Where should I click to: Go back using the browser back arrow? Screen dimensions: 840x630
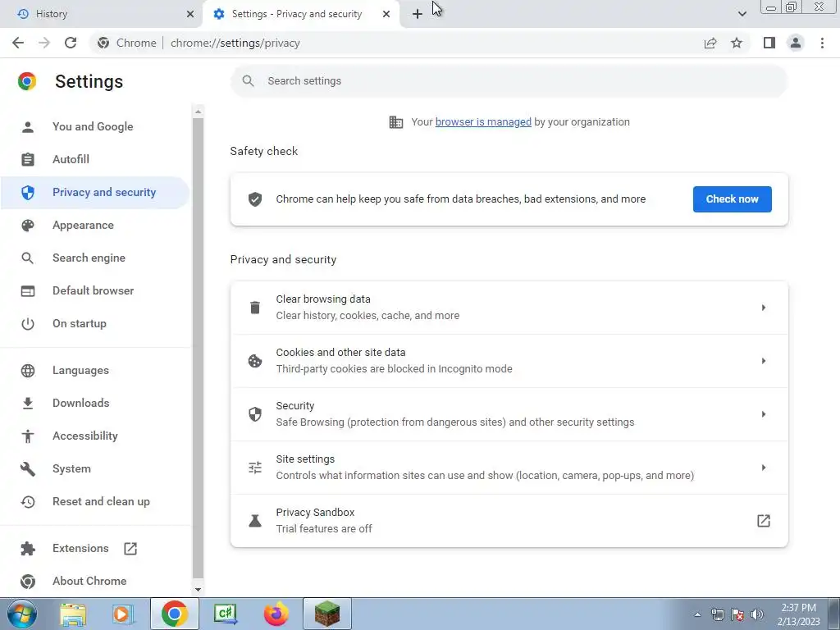[x=18, y=43]
